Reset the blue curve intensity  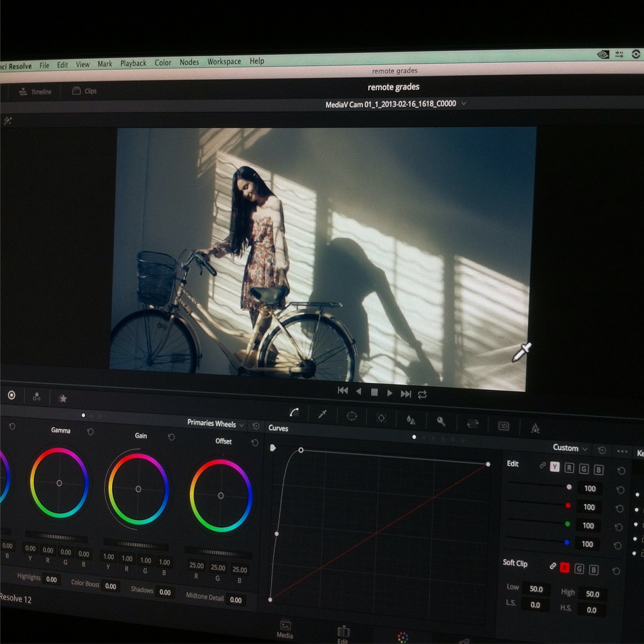click(618, 545)
